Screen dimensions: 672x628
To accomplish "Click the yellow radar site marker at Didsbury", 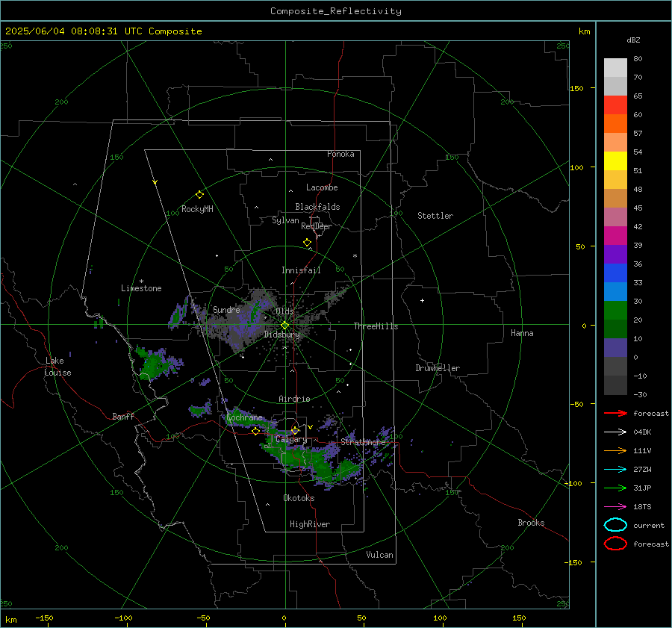I will coord(284,326).
